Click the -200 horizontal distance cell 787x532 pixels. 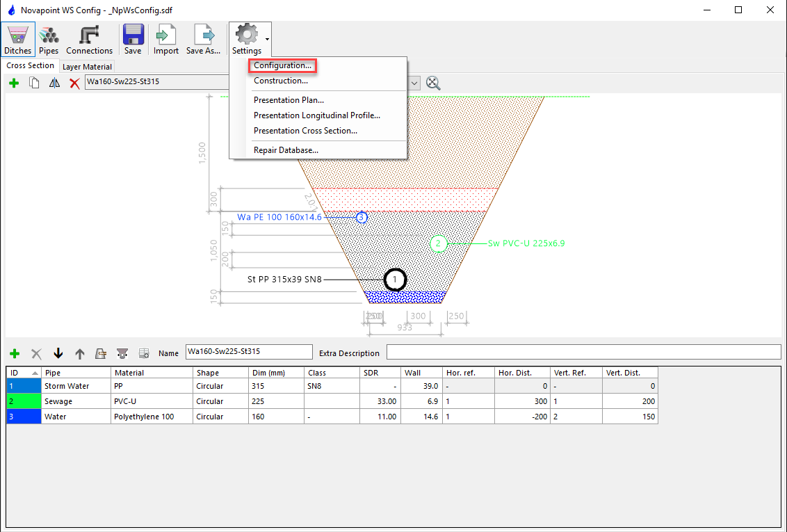tap(522, 417)
